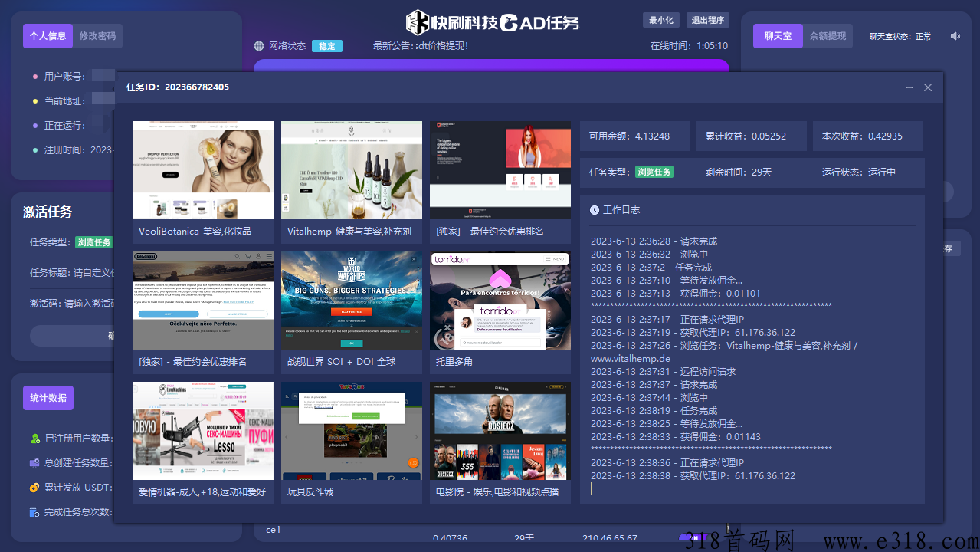Click the 可用余额：4.13248 value
Screen dimensions: 980x552
pos(629,136)
